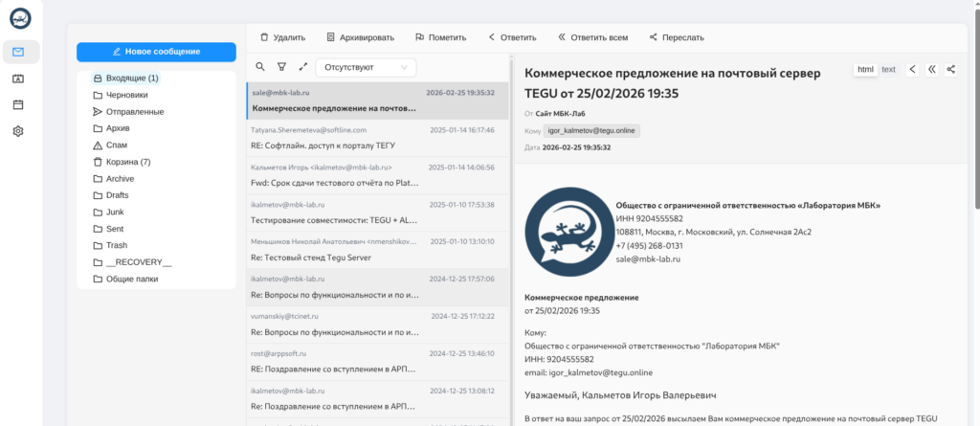The image size is (980, 426).
Task: Click forward share icon in message header
Action: (x=950, y=69)
